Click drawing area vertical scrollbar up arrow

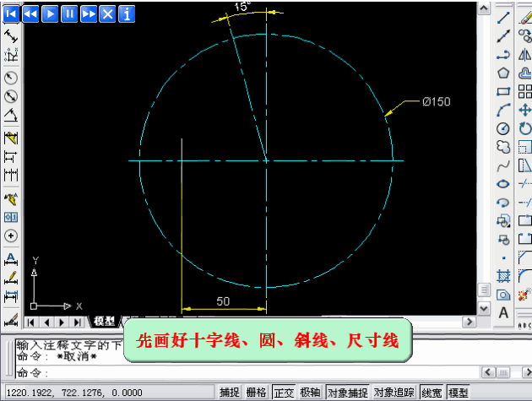[x=484, y=8]
